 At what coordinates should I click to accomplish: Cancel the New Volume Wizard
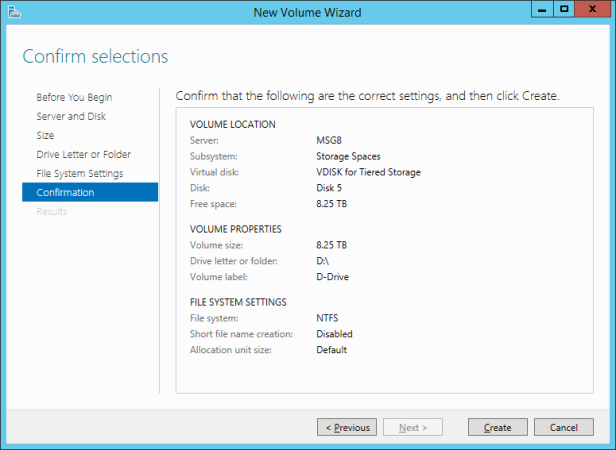564,427
